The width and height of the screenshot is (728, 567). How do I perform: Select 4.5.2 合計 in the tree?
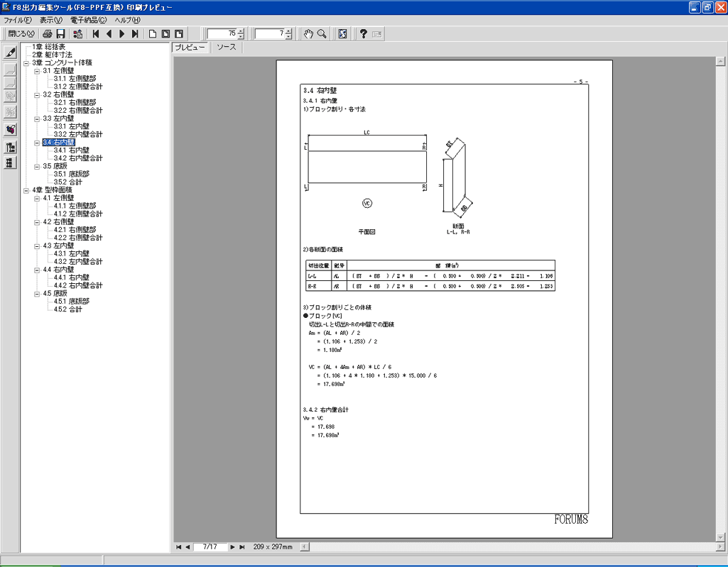pyautogui.click(x=67, y=309)
